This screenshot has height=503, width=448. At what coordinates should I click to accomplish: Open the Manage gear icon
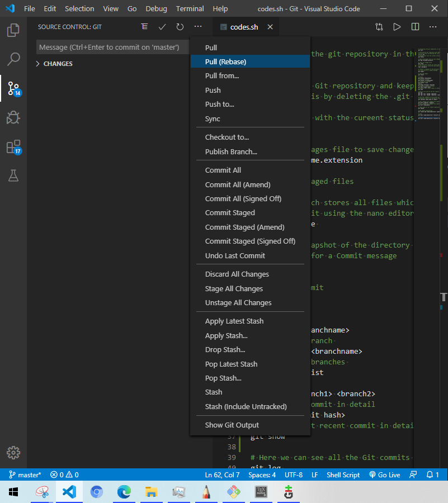pyautogui.click(x=13, y=453)
